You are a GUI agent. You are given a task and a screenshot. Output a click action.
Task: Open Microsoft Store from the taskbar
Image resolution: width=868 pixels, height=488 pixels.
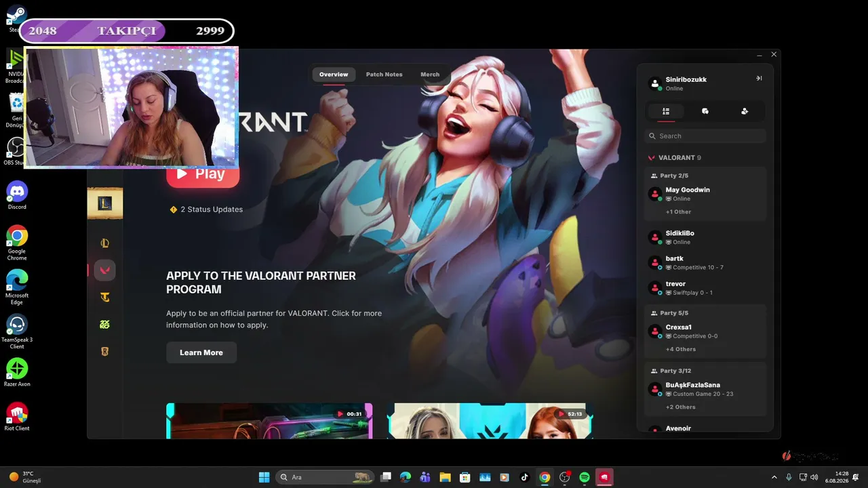point(465,477)
